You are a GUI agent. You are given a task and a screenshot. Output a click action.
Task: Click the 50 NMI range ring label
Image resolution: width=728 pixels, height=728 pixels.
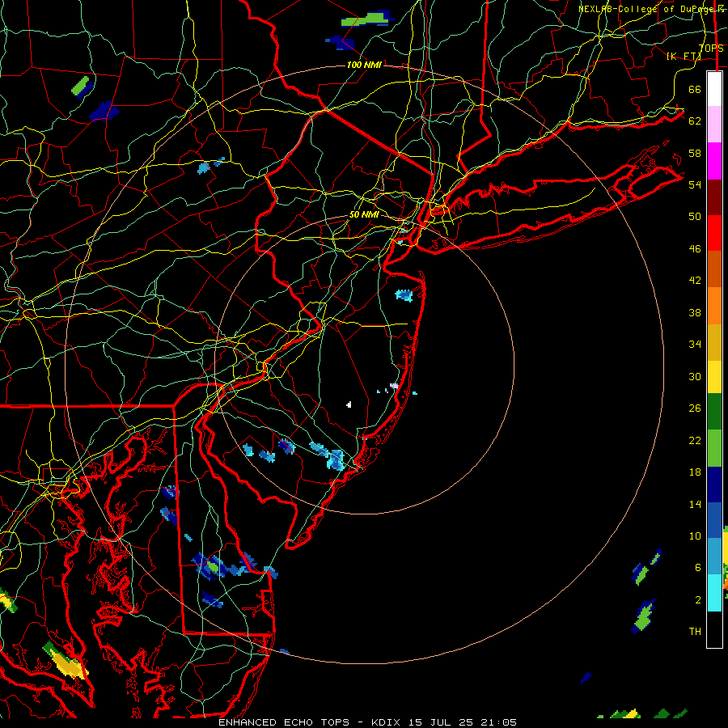click(x=364, y=214)
